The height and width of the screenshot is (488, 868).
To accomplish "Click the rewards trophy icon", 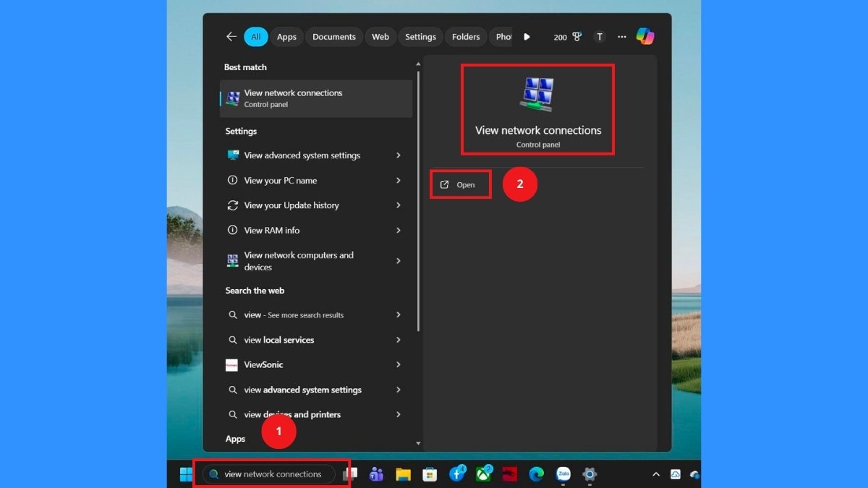I will 576,37.
